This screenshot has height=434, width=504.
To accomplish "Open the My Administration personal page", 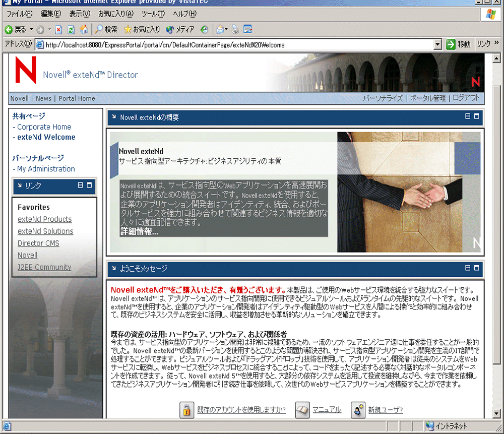I will pyautogui.click(x=46, y=169).
